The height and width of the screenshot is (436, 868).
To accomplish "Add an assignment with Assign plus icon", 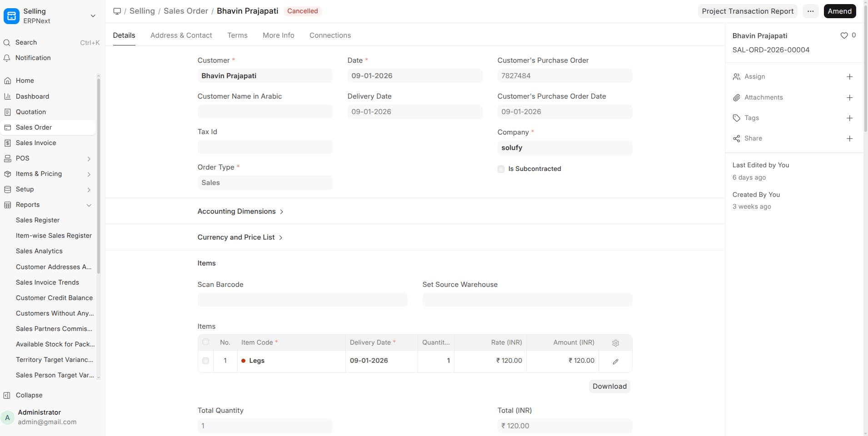I will (x=849, y=77).
